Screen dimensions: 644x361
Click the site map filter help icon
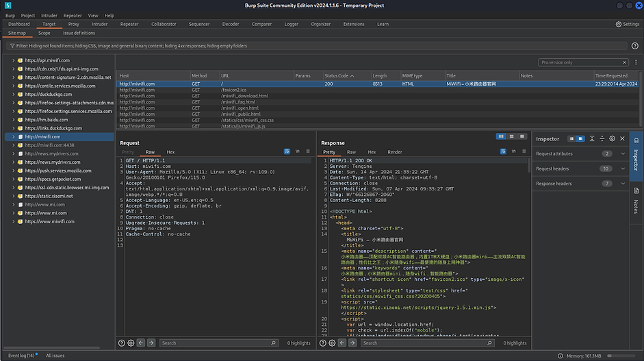pos(634,46)
